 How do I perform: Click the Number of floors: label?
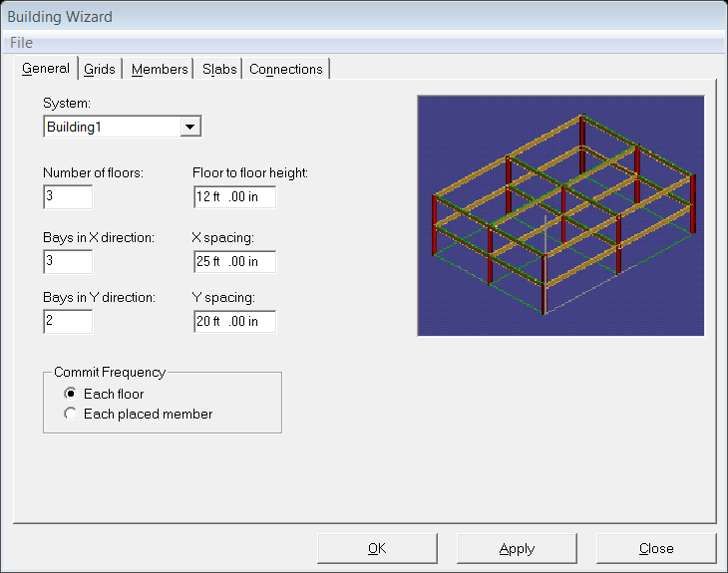click(94, 173)
